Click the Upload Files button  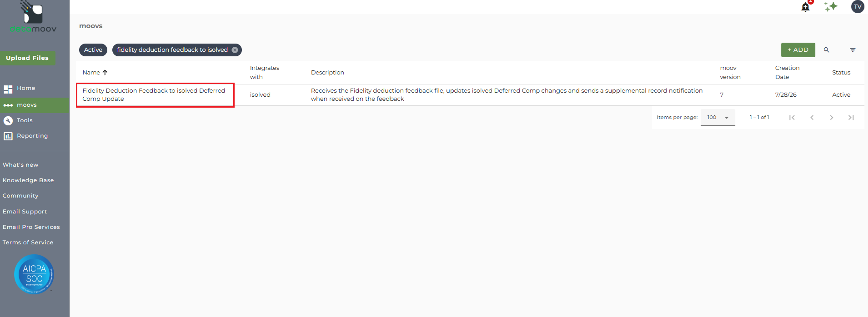pyautogui.click(x=27, y=58)
